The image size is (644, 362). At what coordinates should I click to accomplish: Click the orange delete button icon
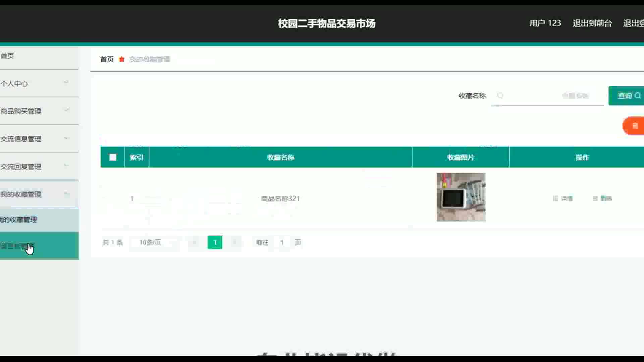[634, 126]
